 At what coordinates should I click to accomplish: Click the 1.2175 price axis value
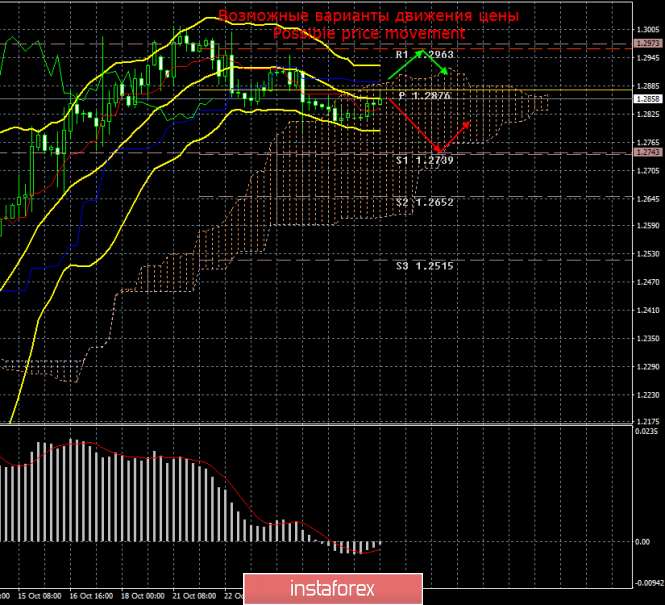coord(648,422)
